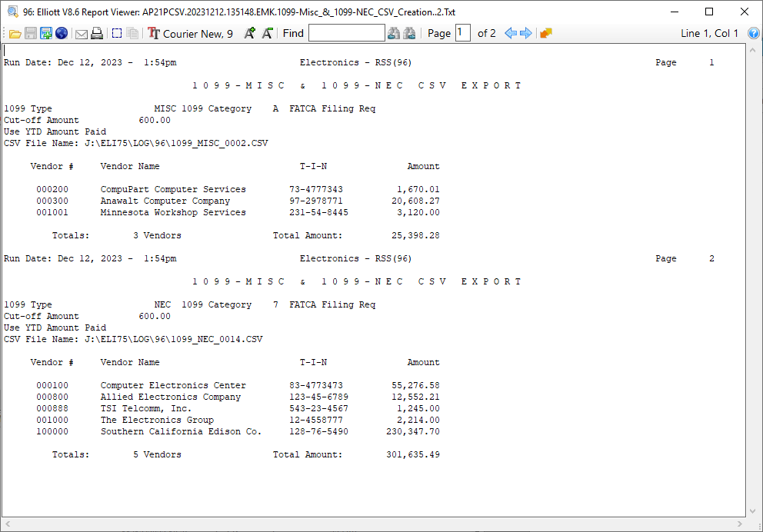Click the find next binoculars icon
Screen dimensions: 763x532
[410, 33]
